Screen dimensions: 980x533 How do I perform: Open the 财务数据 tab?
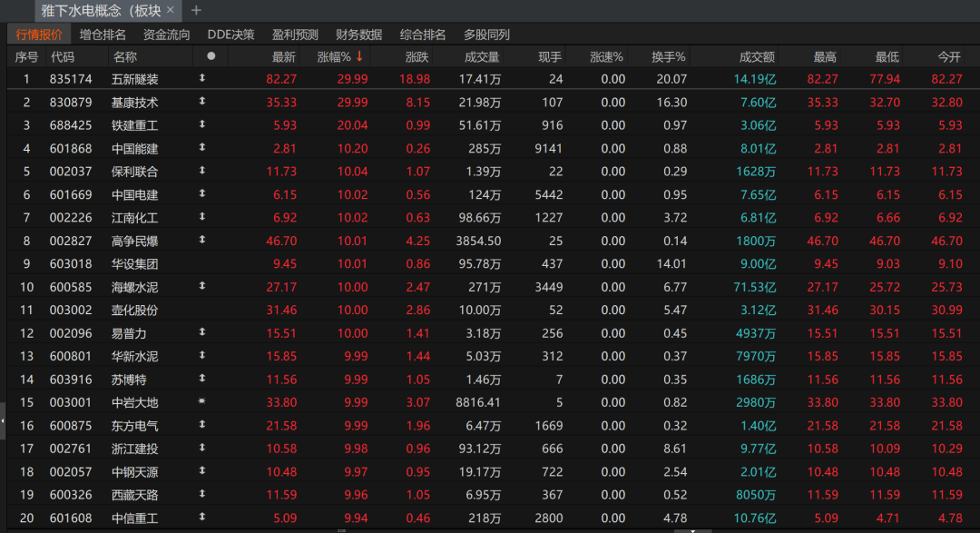click(x=358, y=35)
